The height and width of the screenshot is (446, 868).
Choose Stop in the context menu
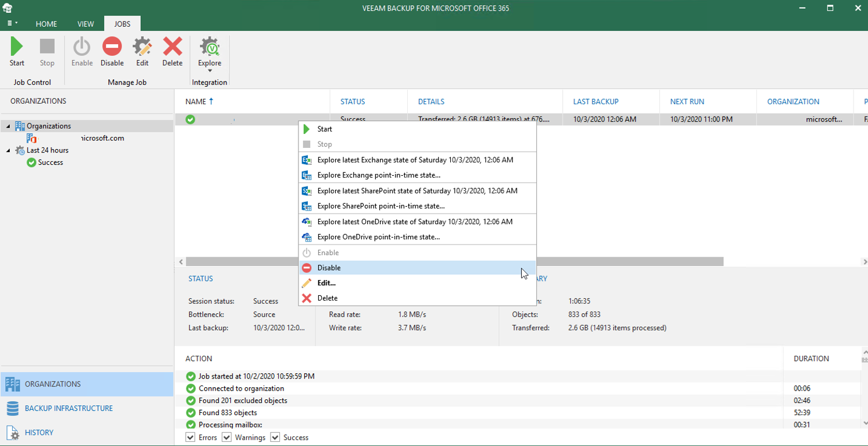click(417, 144)
